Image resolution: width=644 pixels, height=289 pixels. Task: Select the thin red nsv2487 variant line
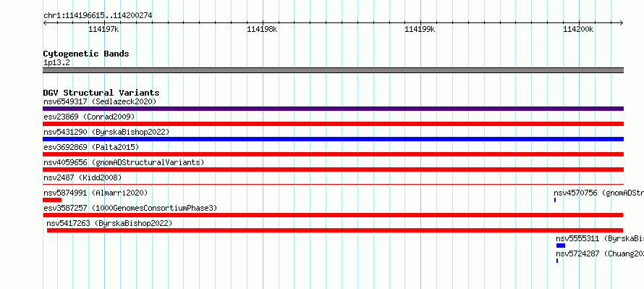333,185
